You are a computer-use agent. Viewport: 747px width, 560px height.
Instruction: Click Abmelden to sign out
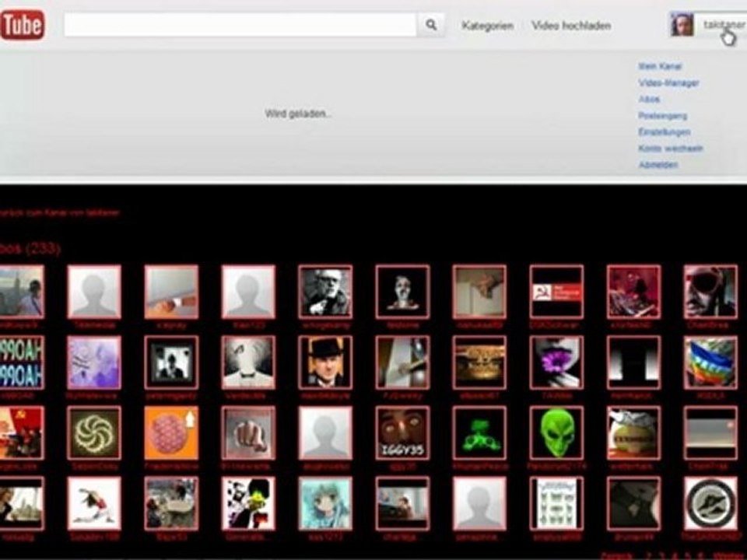(x=658, y=165)
